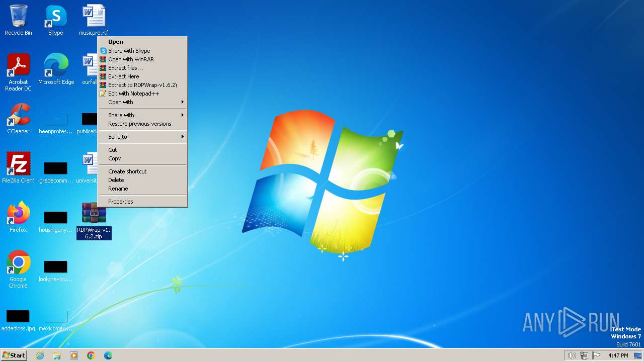Choose Open in the context menu
Screen dimensions: 644x362
pos(142,42)
